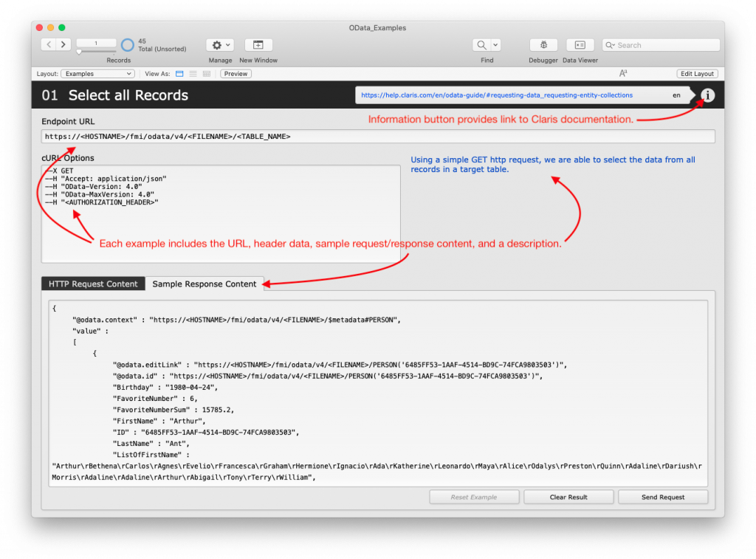
Task: Click the Clear Result button
Action: pos(568,497)
